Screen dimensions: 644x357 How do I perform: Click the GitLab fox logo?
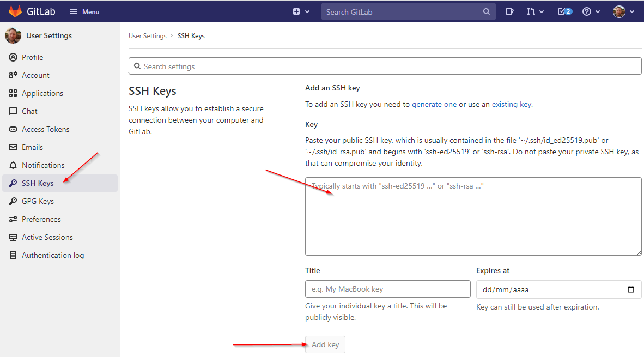[15, 11]
